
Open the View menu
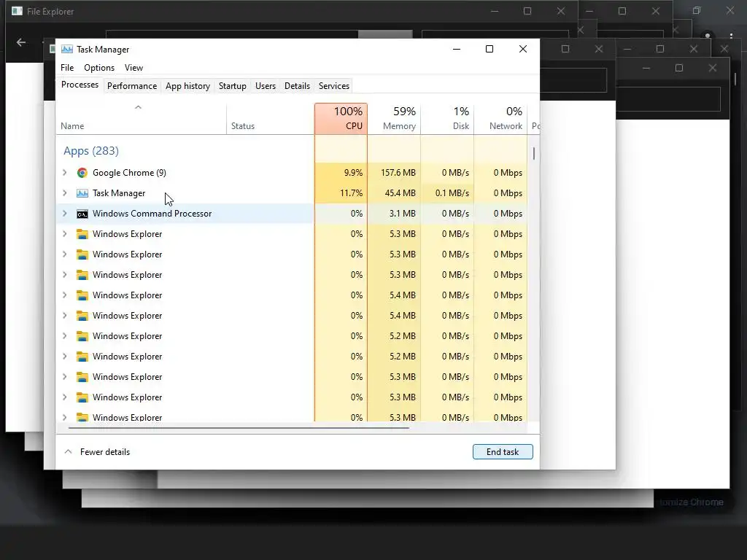(134, 68)
